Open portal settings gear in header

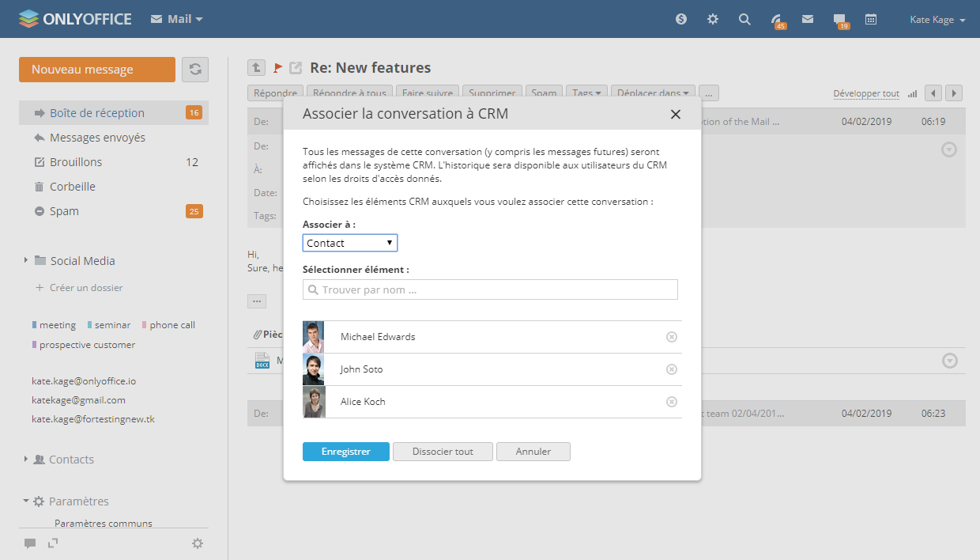[x=713, y=19]
